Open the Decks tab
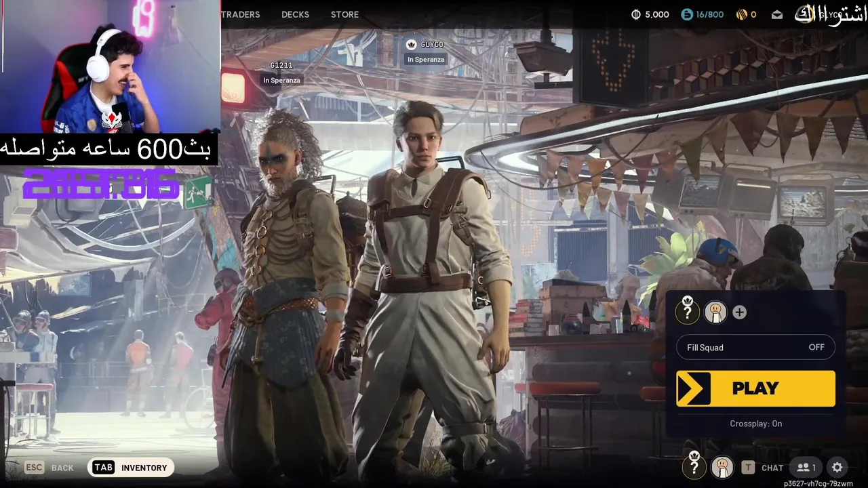The height and width of the screenshot is (488, 868). 295,14
